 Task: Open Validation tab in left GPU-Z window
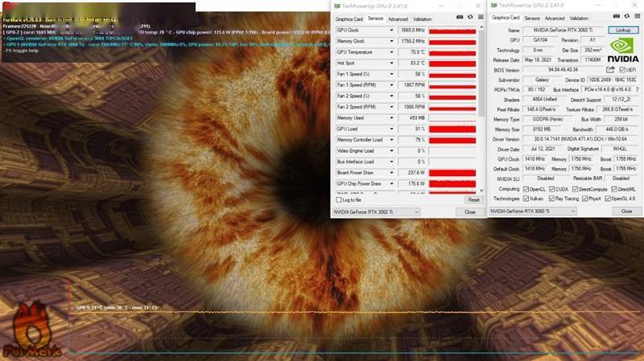(x=422, y=18)
